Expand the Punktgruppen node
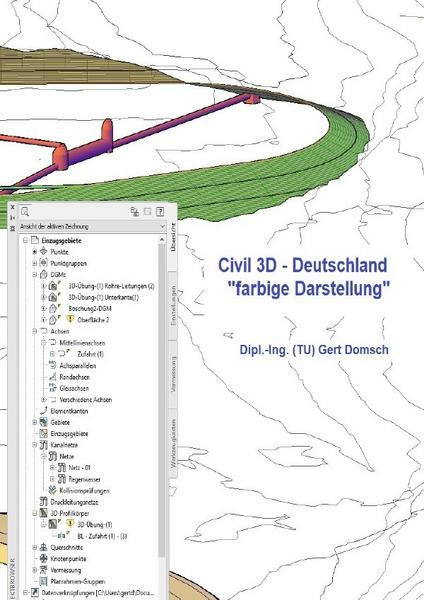Screen dimensions: 424x600 point(34,263)
